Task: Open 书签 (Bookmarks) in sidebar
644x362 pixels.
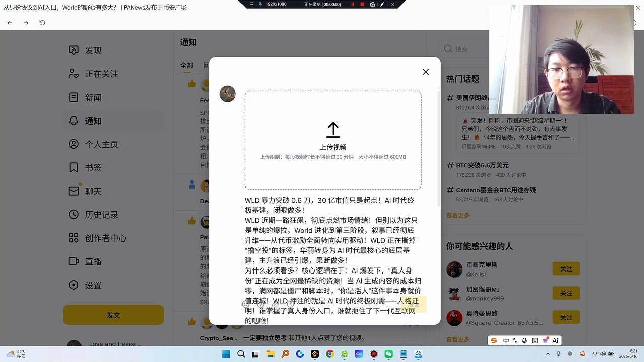Action: (113, 167)
